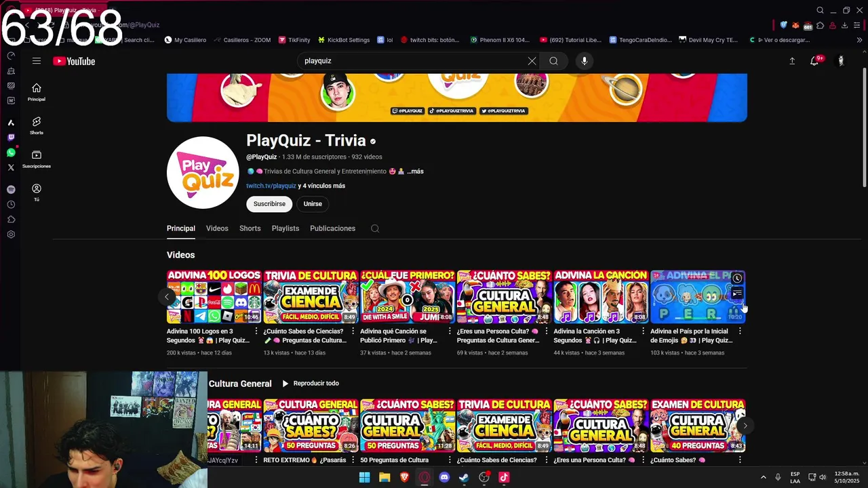868x488 pixels.
Task: Open YouTube notifications bell
Action: click(x=816, y=61)
